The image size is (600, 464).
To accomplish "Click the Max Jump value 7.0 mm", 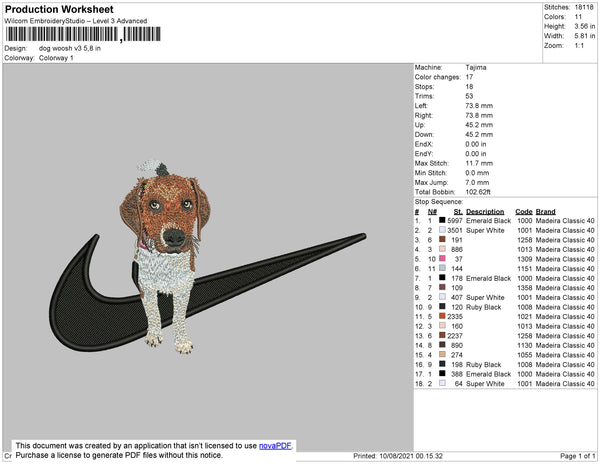I will (x=477, y=182).
